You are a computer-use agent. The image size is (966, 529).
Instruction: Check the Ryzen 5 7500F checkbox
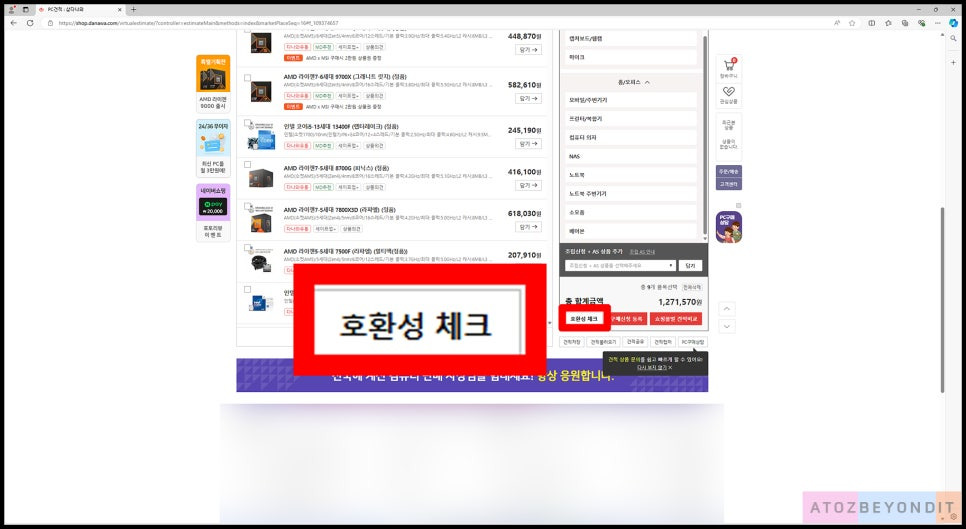pos(247,248)
